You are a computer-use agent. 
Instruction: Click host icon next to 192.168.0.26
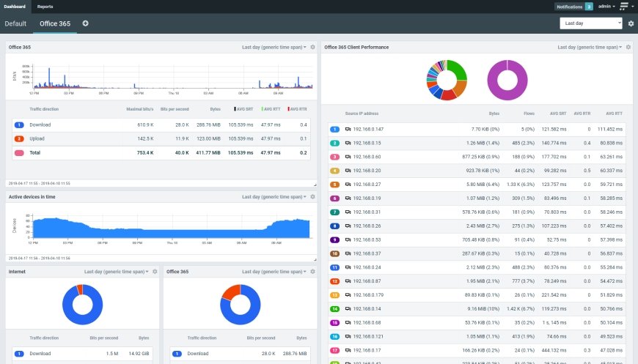348,226
